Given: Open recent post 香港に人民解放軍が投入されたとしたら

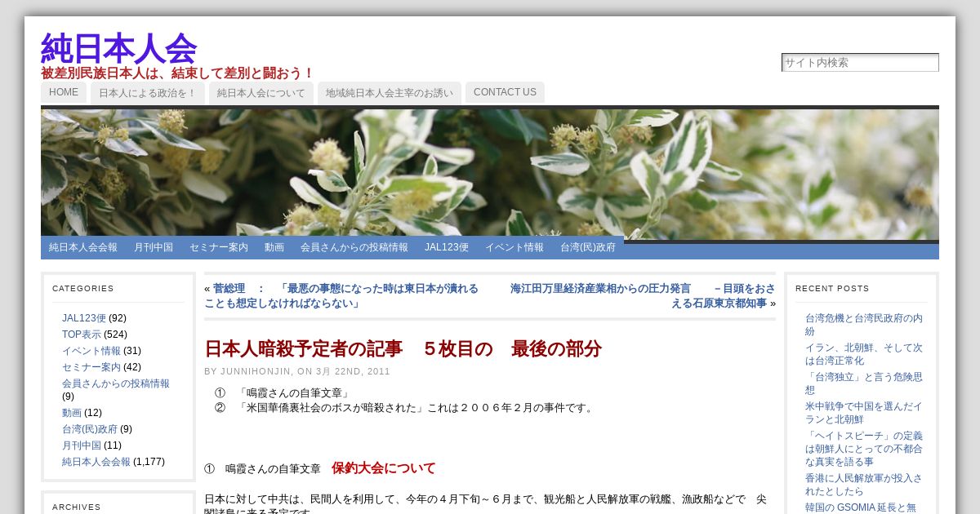Looking at the screenshot, I should pyautogui.click(x=864, y=485).
